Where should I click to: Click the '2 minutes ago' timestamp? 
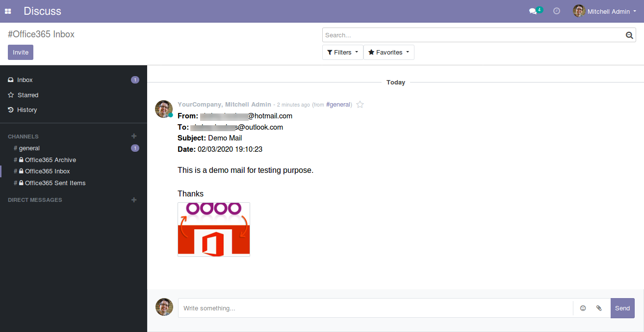pos(293,105)
